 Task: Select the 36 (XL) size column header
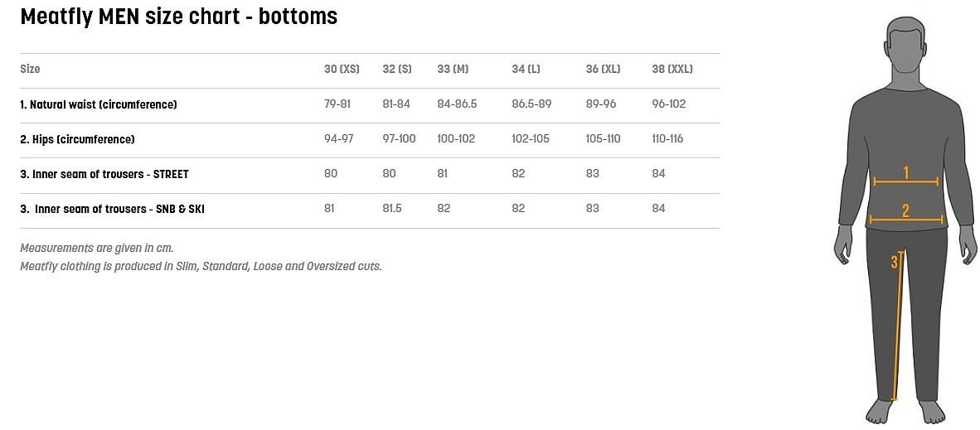603,69
